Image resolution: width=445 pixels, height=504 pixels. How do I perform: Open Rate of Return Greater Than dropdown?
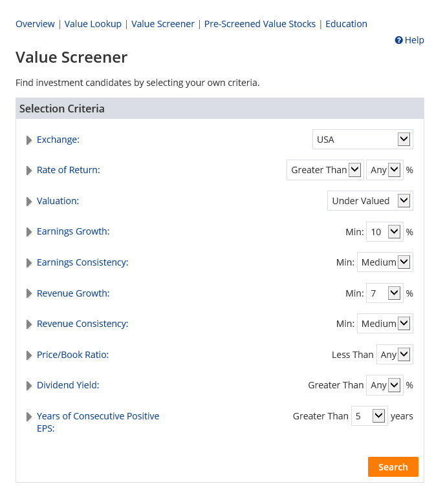click(325, 170)
